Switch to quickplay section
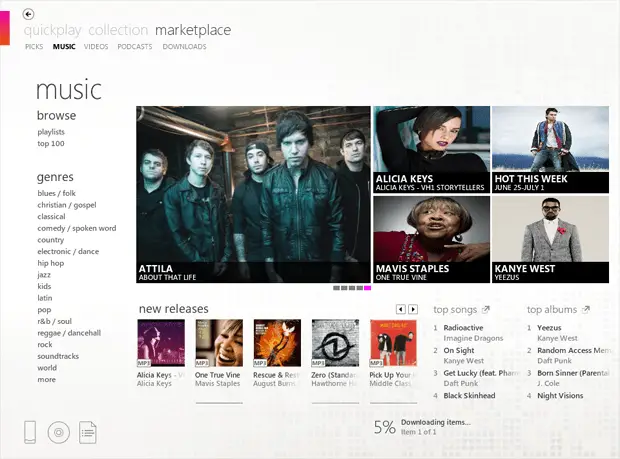This screenshot has height=459, width=620. (53, 30)
